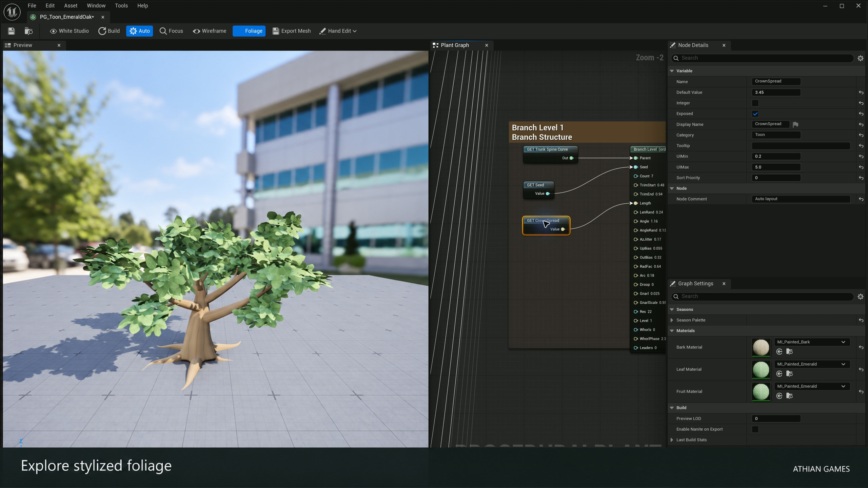868x488 pixels.
Task: Click the browse to asset icon
Action: coord(29,31)
